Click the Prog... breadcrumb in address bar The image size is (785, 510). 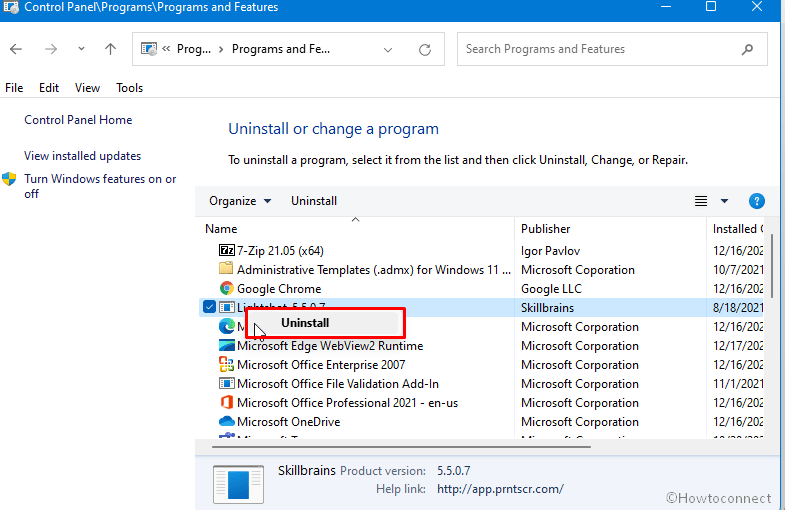(194, 49)
